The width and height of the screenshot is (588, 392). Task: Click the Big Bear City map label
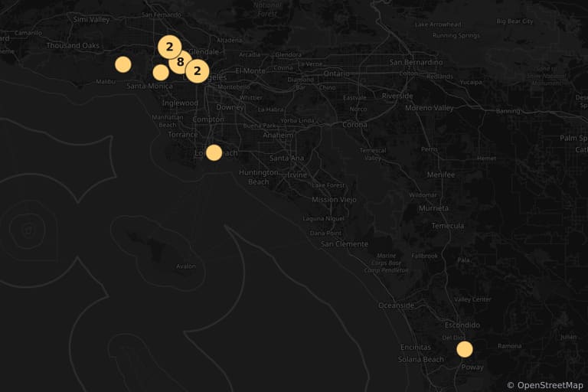[514, 21]
